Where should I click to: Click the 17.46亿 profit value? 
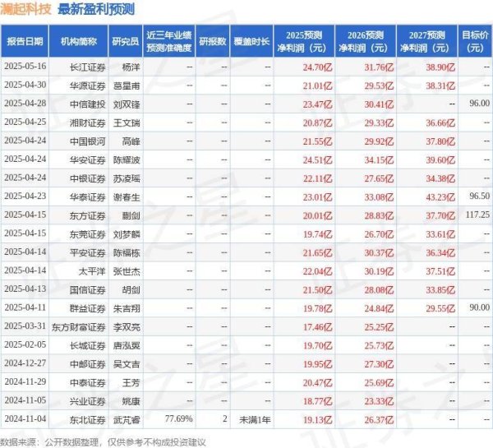[x=317, y=327]
